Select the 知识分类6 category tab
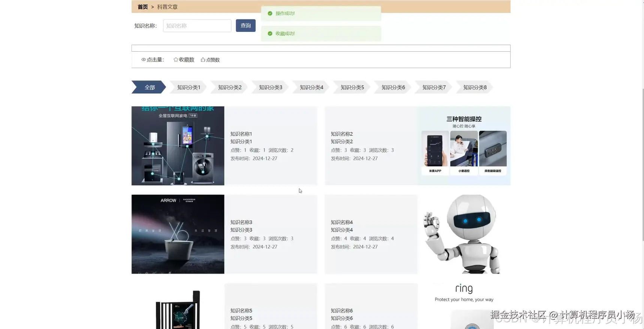The image size is (644, 329). [393, 87]
